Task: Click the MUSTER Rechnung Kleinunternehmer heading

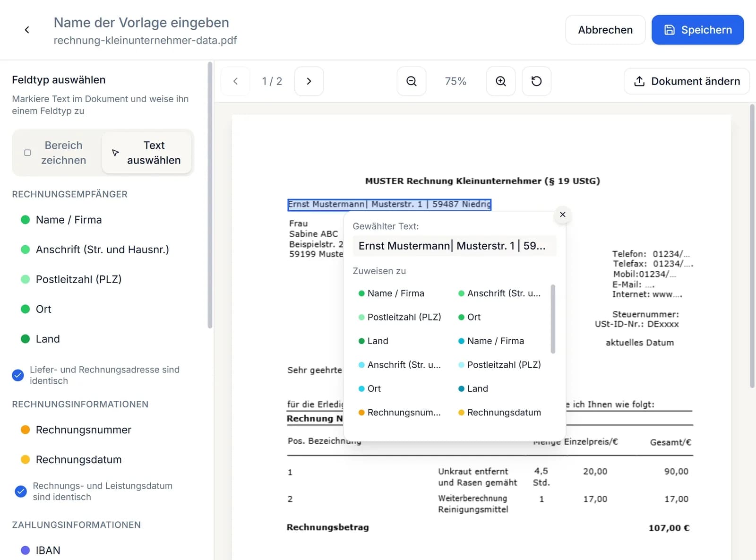Action: [x=482, y=181]
